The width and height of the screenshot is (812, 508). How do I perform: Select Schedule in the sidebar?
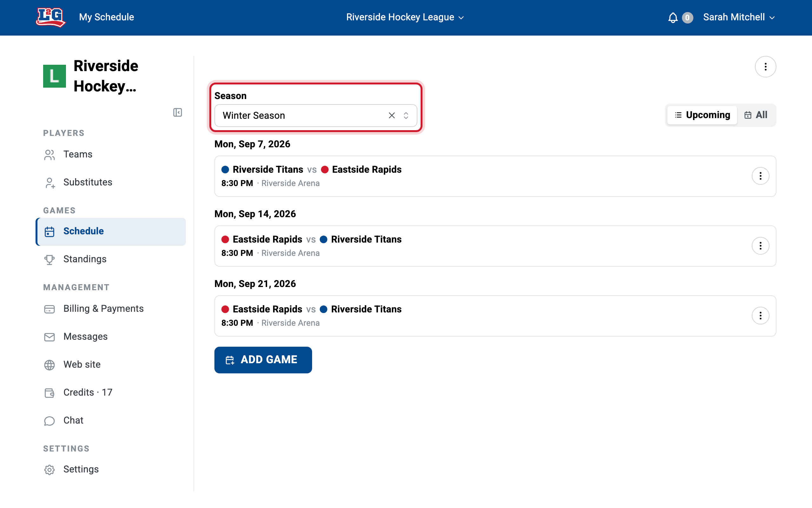(111, 231)
